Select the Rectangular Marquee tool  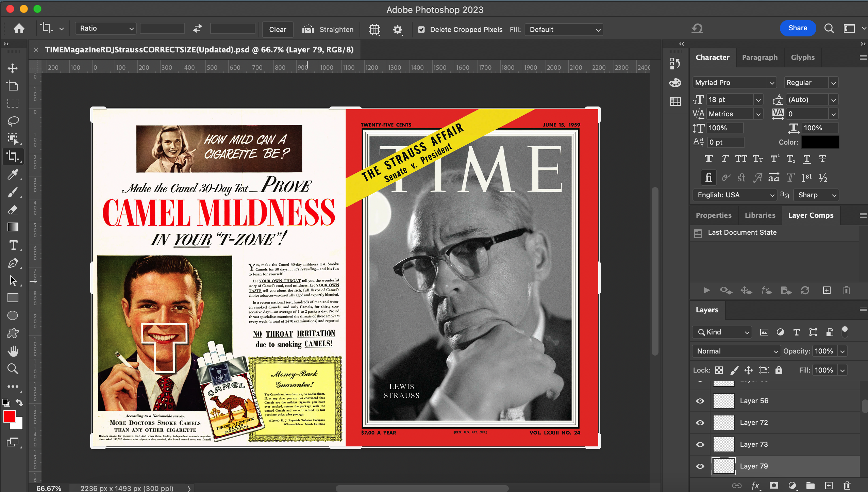13,103
